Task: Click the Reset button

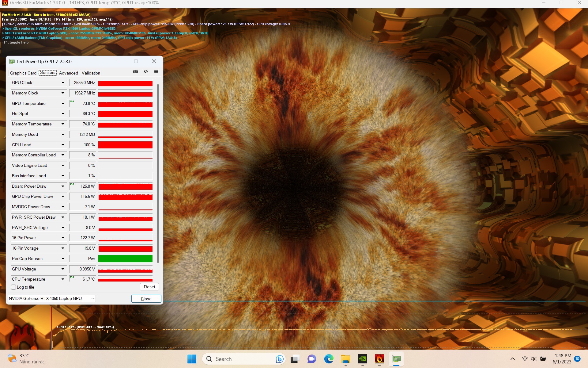Action: pyautogui.click(x=149, y=287)
